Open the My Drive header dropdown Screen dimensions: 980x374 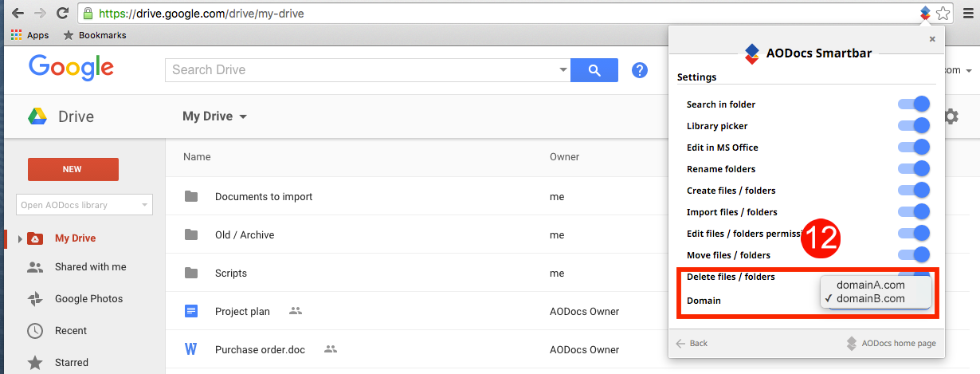point(215,116)
